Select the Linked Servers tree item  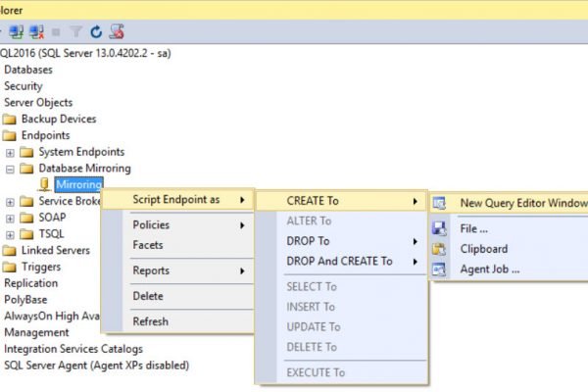pos(54,251)
